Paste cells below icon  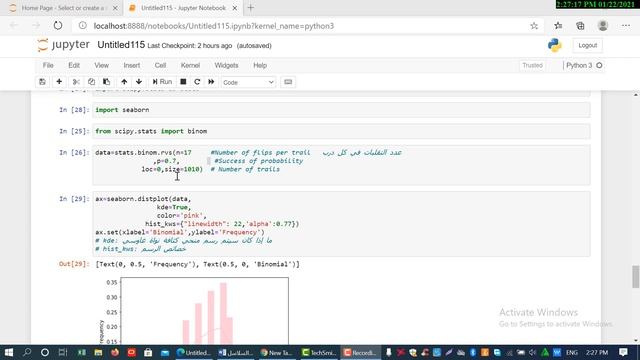[107, 82]
